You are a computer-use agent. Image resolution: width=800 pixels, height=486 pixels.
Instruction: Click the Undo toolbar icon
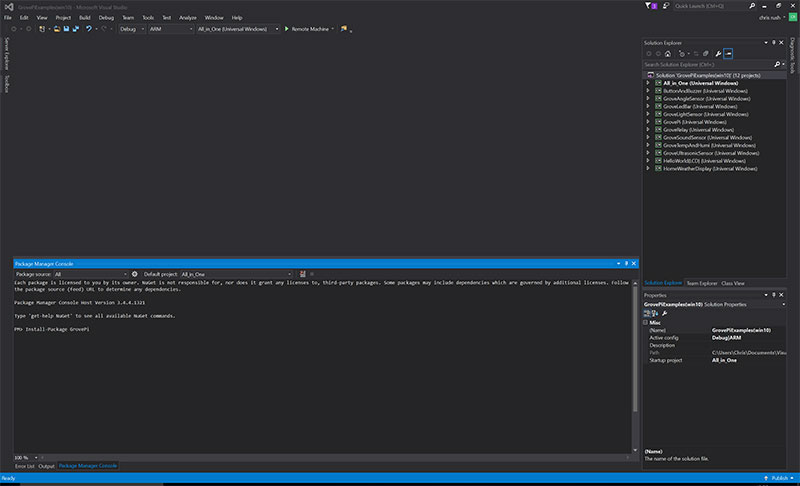pyautogui.click(x=89, y=29)
